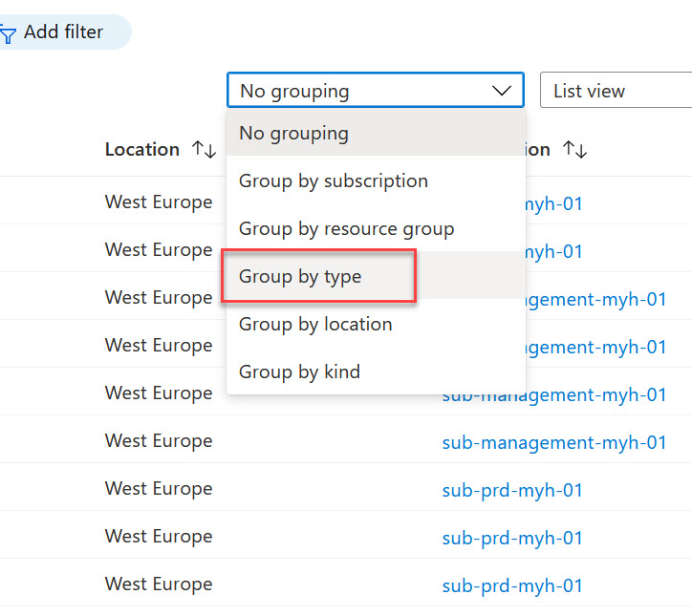Click the funnel icon beside Add filter
The width and height of the screenshot is (692, 616).
[x=9, y=33]
